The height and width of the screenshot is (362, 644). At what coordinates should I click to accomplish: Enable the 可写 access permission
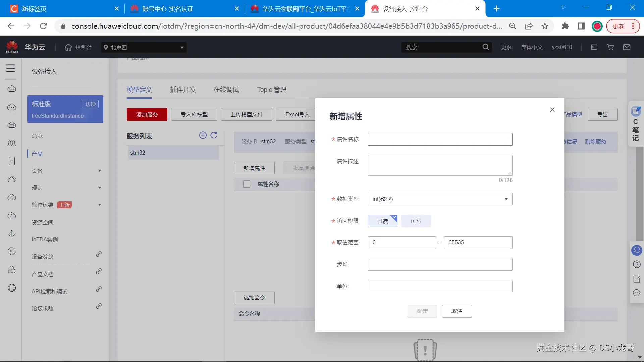416,221
